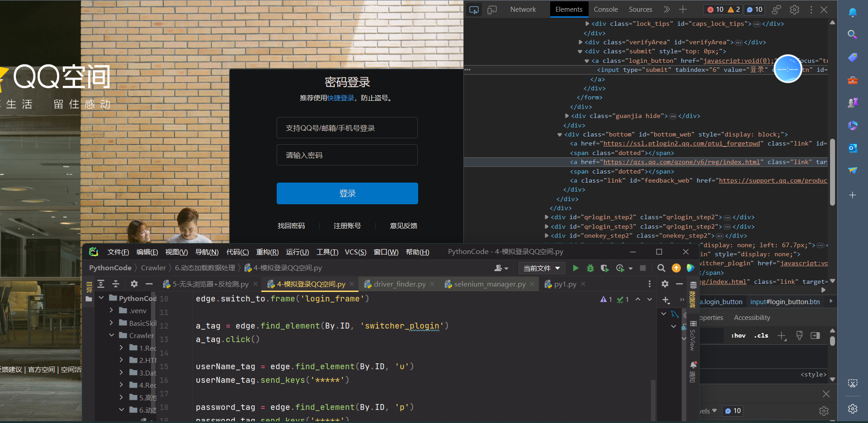Open the 运行(U) menu in PyCharm
868x423 pixels.
click(x=297, y=252)
